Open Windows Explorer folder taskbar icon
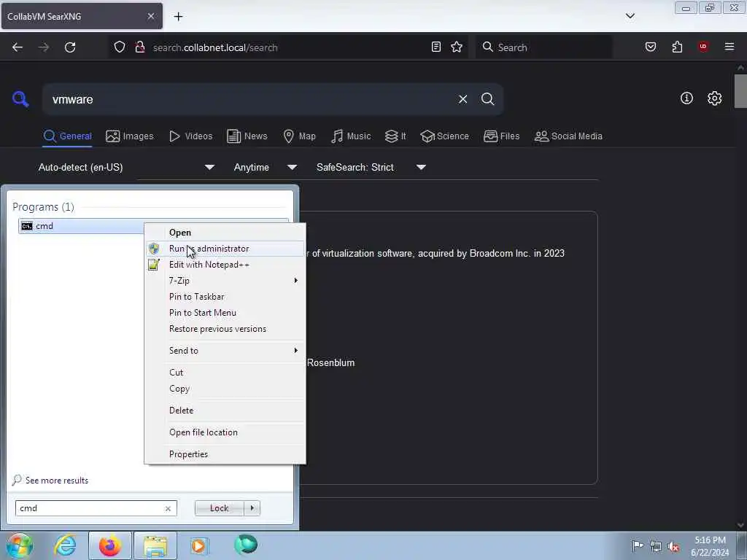This screenshot has width=747, height=560. (x=155, y=545)
